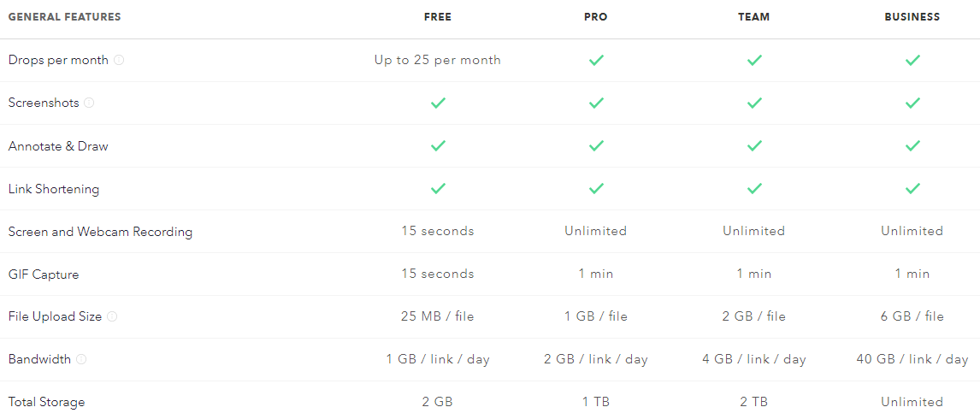Click info icon next to Drops per month
Screen dimensions: 980x419
click(x=119, y=61)
